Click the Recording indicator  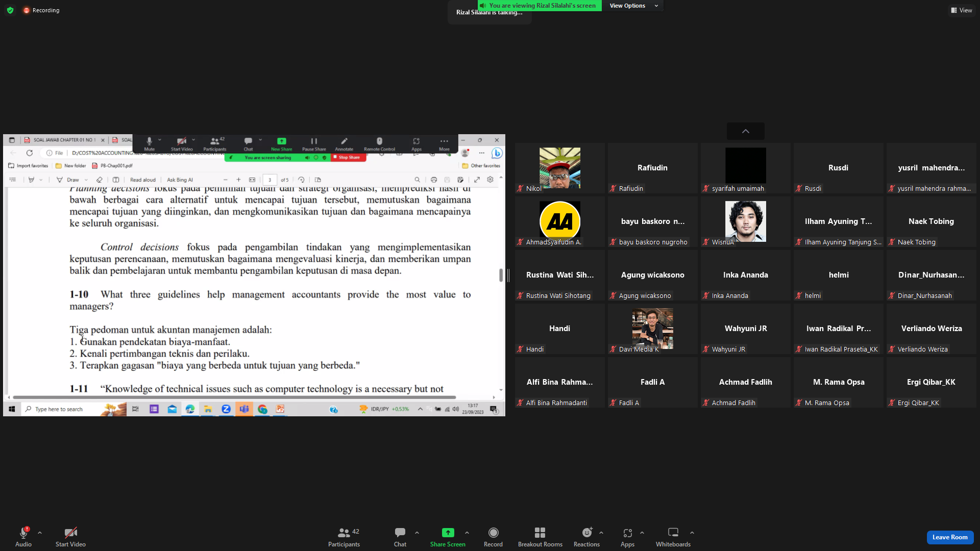tap(41, 10)
